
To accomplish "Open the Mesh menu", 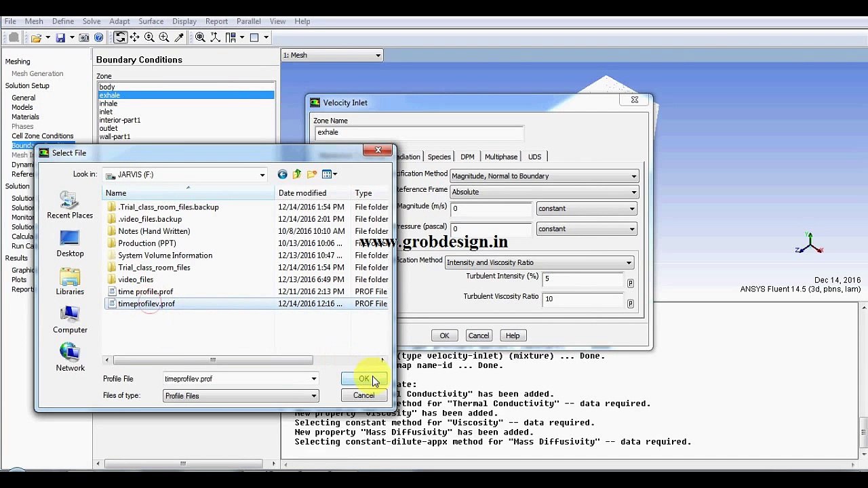I will (34, 21).
